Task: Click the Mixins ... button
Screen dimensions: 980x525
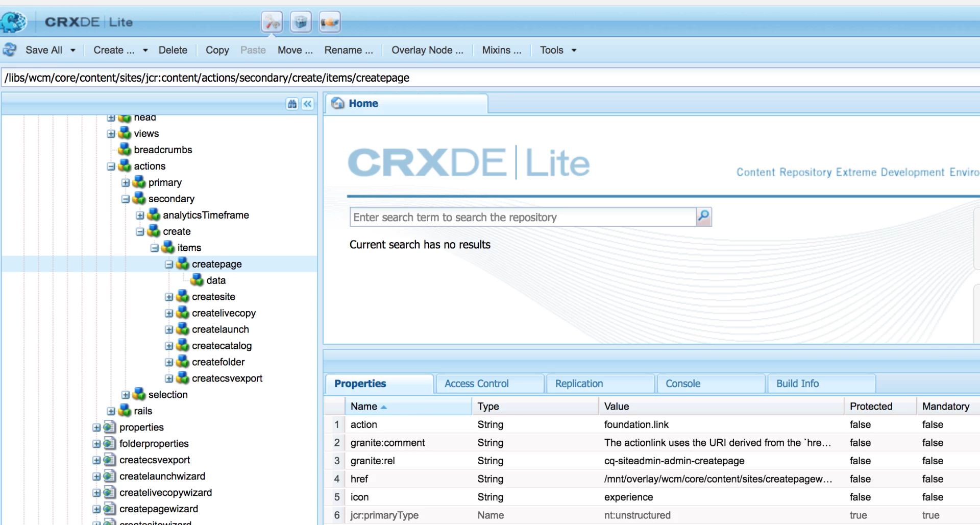Action: click(x=502, y=50)
